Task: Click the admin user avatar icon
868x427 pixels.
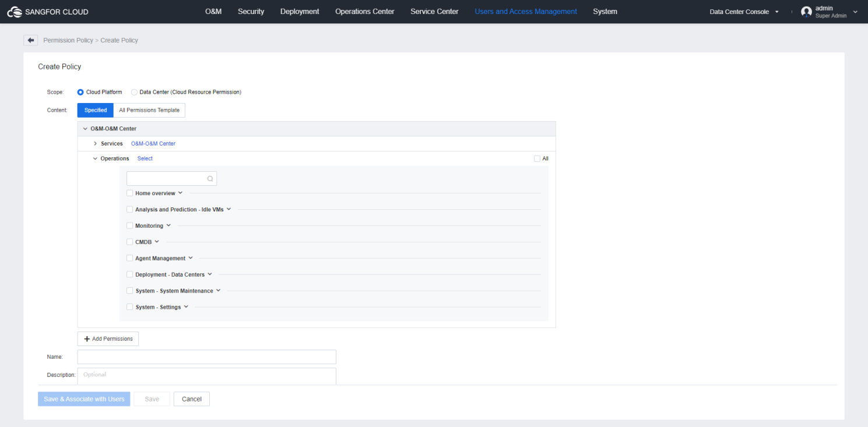Action: pos(806,12)
